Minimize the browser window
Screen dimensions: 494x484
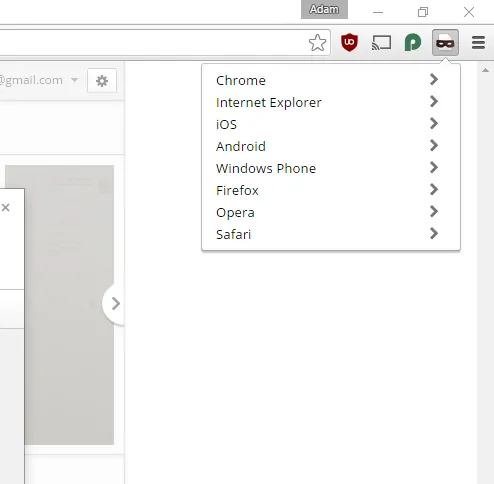(x=378, y=12)
